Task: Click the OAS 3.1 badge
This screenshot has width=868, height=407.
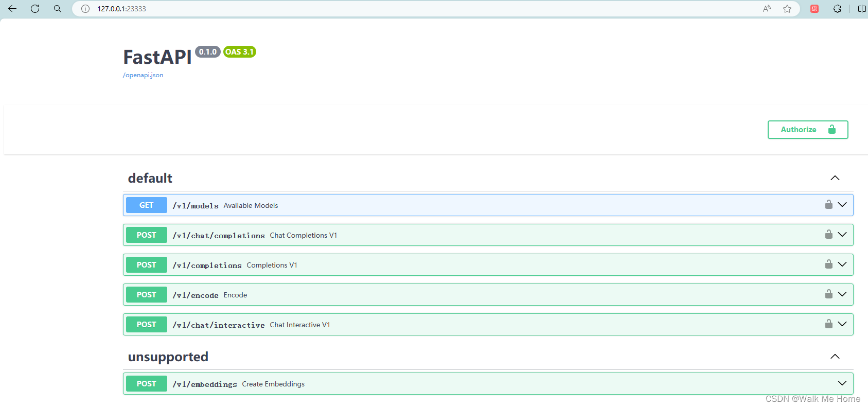Action: click(240, 51)
